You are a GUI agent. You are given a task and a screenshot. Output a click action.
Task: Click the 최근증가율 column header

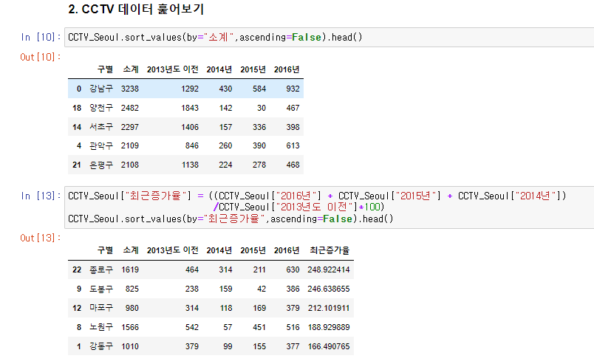pyautogui.click(x=330, y=250)
